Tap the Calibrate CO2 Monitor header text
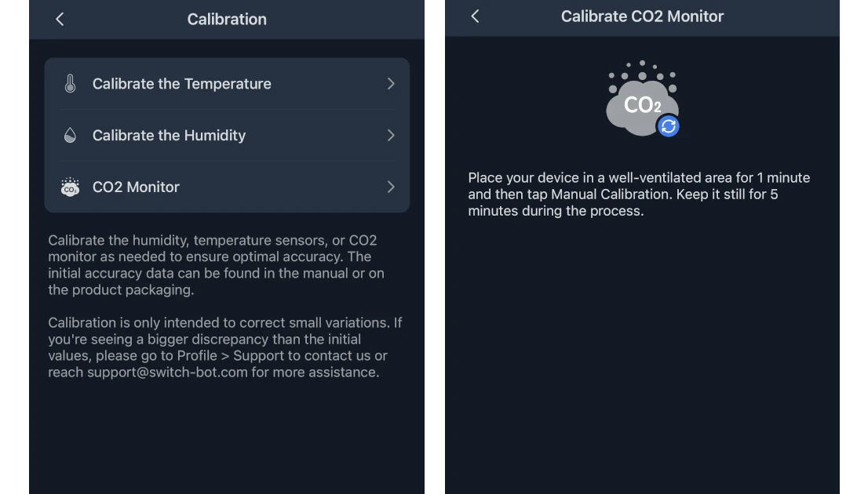Viewport: 868px width, 494px height. [x=642, y=16]
